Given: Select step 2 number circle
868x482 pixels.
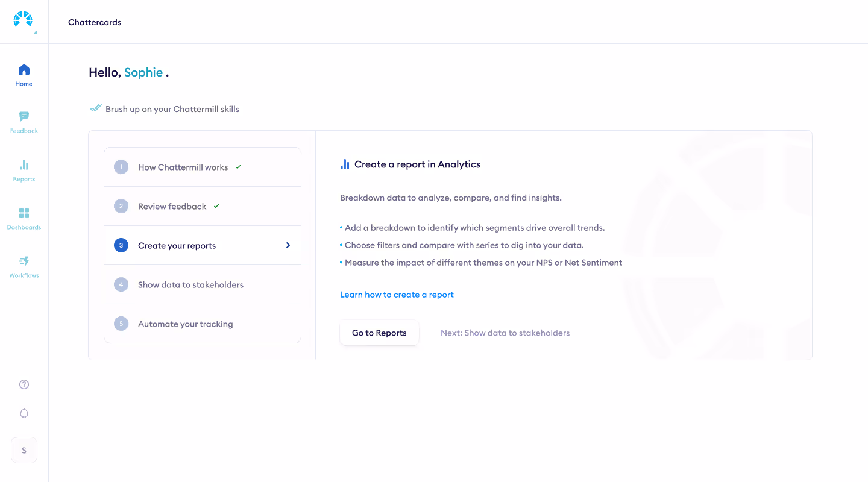Looking at the screenshot, I should click(x=121, y=206).
